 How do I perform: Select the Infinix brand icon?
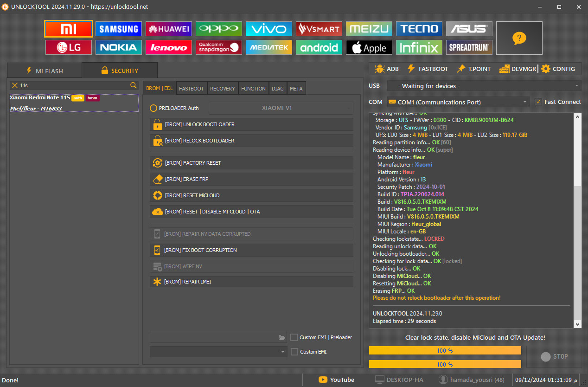[x=419, y=47]
